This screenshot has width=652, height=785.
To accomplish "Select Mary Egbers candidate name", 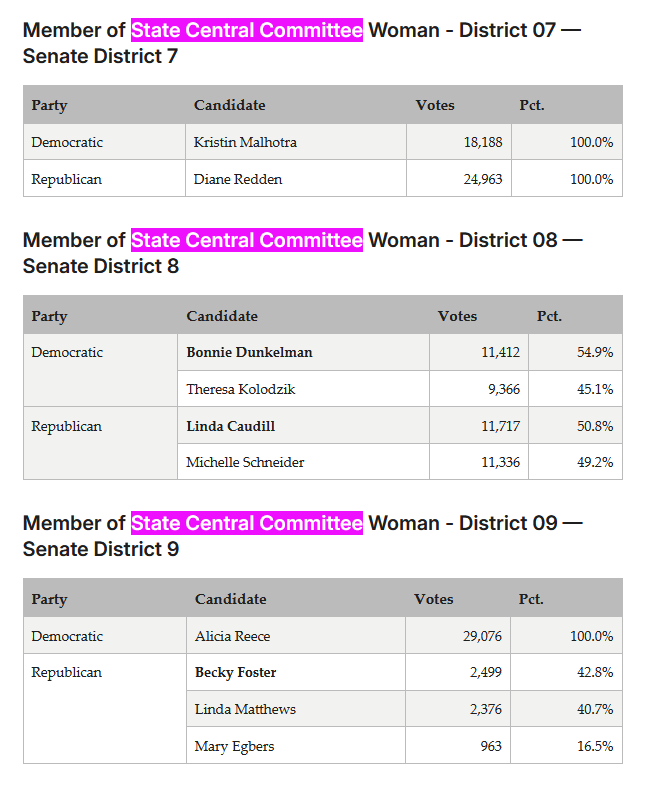I will coord(234,746).
